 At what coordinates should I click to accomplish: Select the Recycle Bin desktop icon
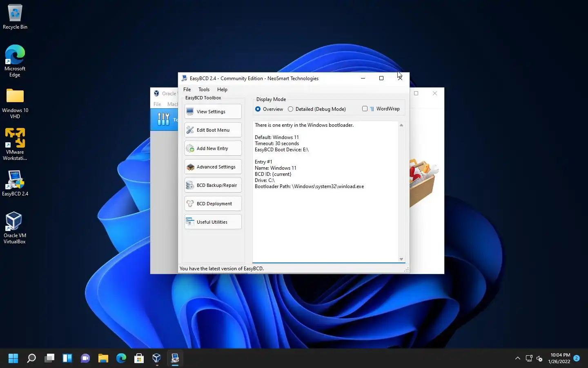15,17
